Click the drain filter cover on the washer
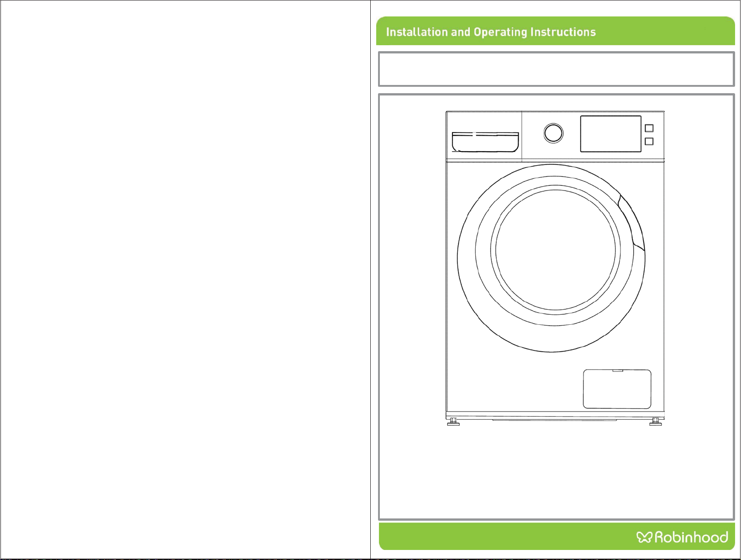 617,389
